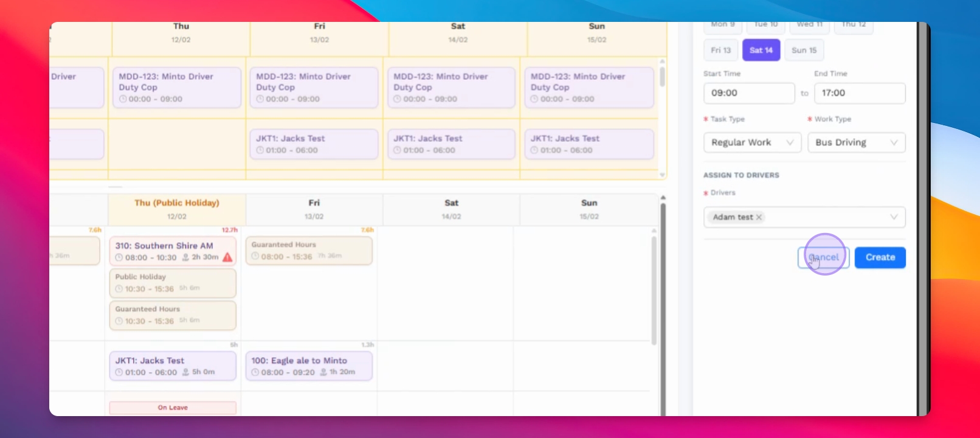The width and height of the screenshot is (980, 438).
Task: Select the lower JKT1: Jacks Test card with 5h 0m
Action: coord(173,366)
